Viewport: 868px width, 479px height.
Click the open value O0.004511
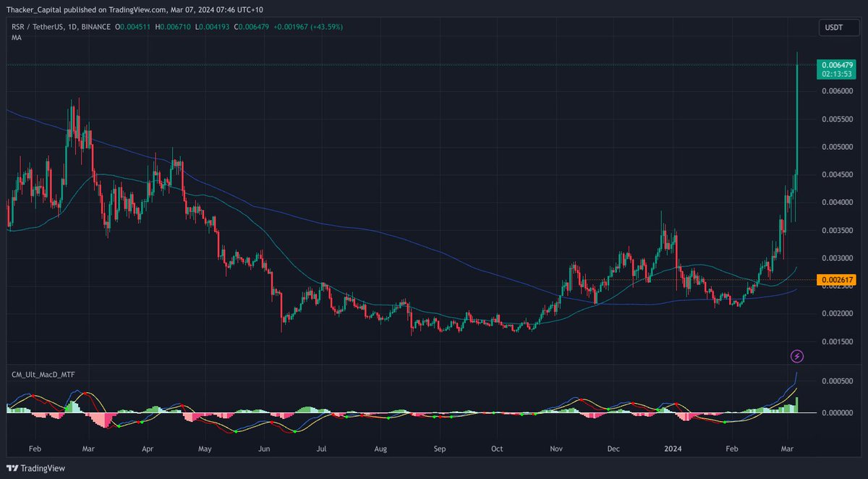coord(132,27)
